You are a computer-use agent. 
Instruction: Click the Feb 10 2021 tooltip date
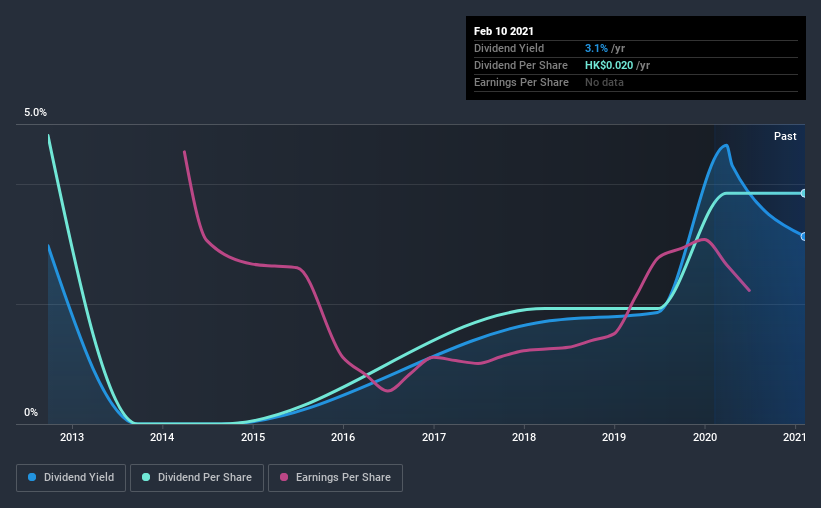point(504,31)
